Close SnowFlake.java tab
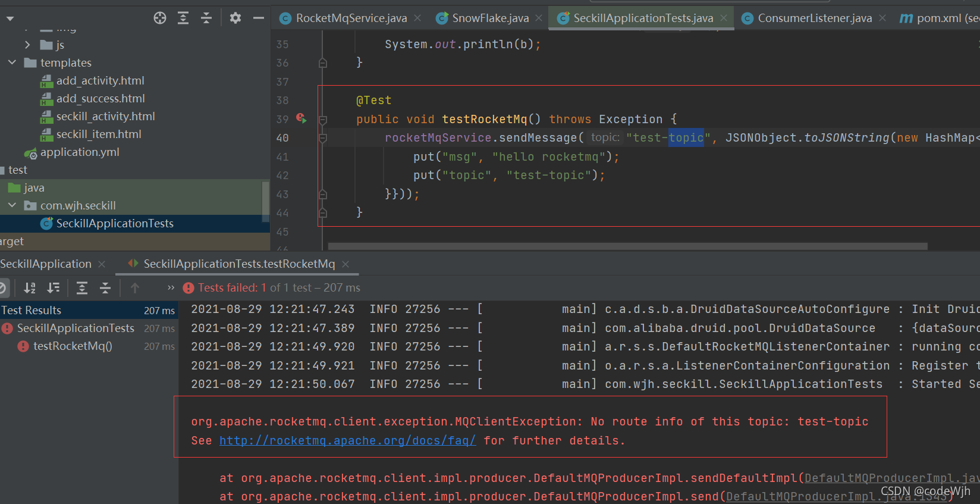 tap(539, 18)
